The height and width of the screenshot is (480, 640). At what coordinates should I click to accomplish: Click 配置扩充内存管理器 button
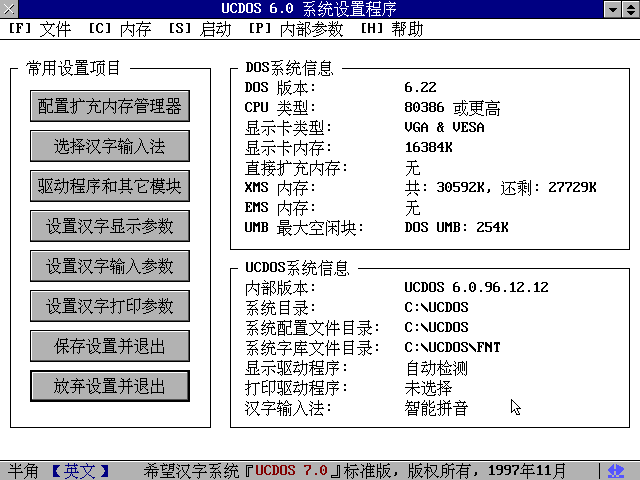click(x=110, y=105)
